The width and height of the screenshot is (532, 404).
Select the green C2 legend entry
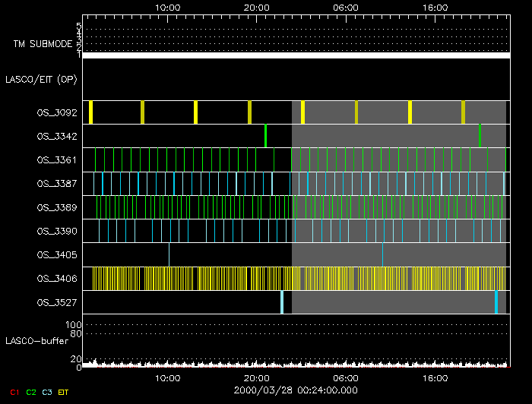pyautogui.click(x=31, y=391)
